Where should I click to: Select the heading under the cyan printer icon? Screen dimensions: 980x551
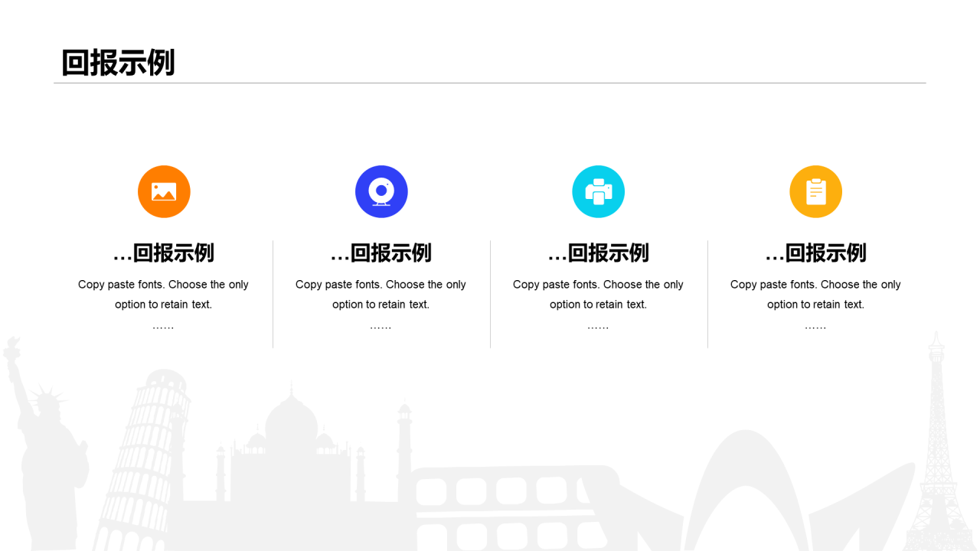[599, 253]
